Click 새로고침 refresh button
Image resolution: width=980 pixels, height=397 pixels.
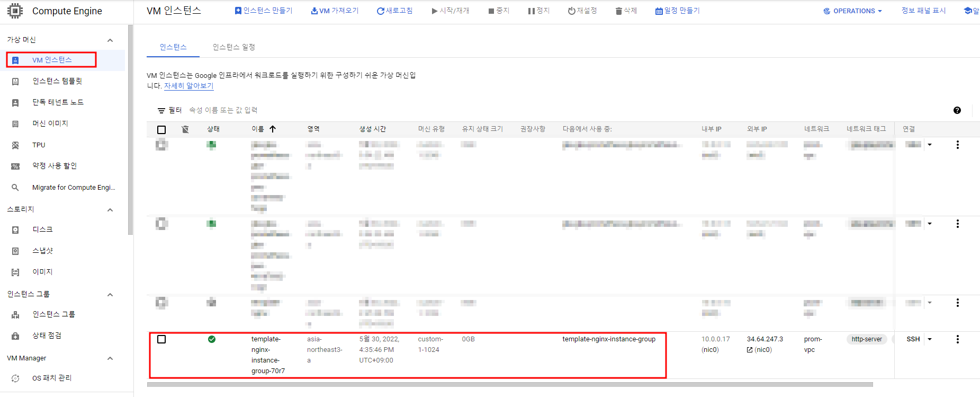[394, 11]
